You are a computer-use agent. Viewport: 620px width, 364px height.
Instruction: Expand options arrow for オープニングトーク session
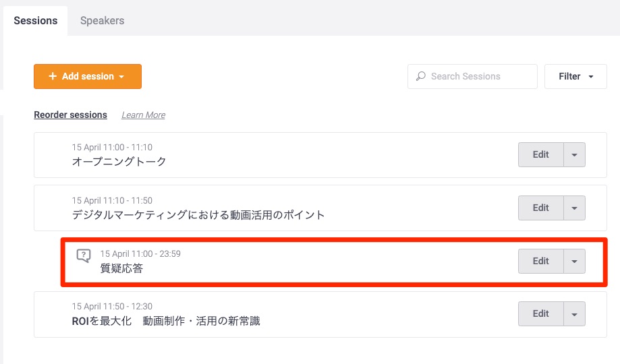(x=574, y=154)
